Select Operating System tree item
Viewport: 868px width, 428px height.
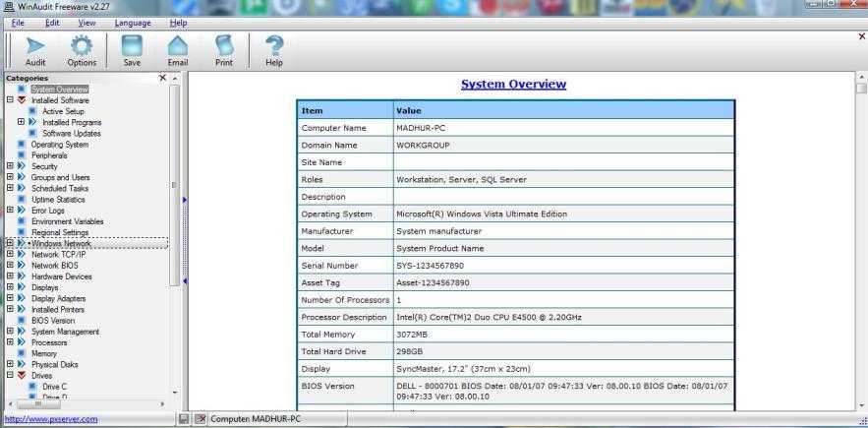click(x=60, y=145)
